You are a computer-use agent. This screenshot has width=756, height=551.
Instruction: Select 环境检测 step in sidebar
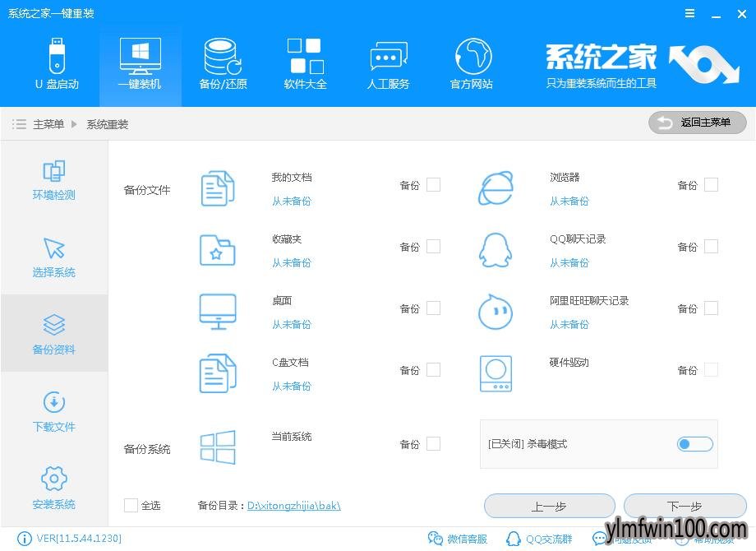[54, 179]
